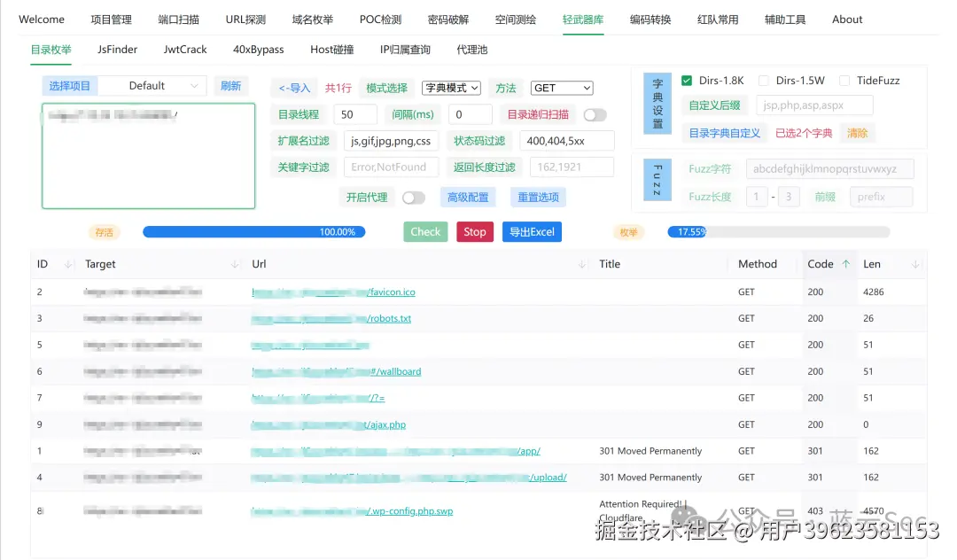The height and width of the screenshot is (560, 957).
Task: Open the 40xBypass sub-tab
Action: 258,50
